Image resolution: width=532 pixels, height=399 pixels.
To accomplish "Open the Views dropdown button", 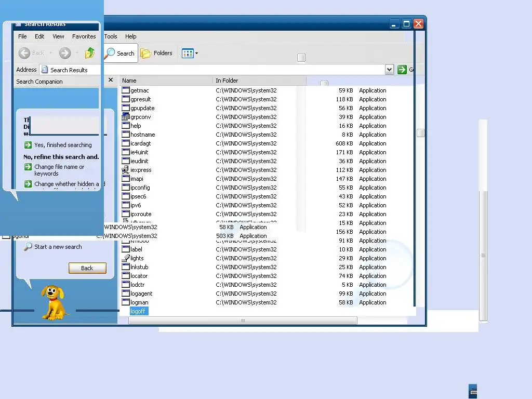I will tap(190, 54).
